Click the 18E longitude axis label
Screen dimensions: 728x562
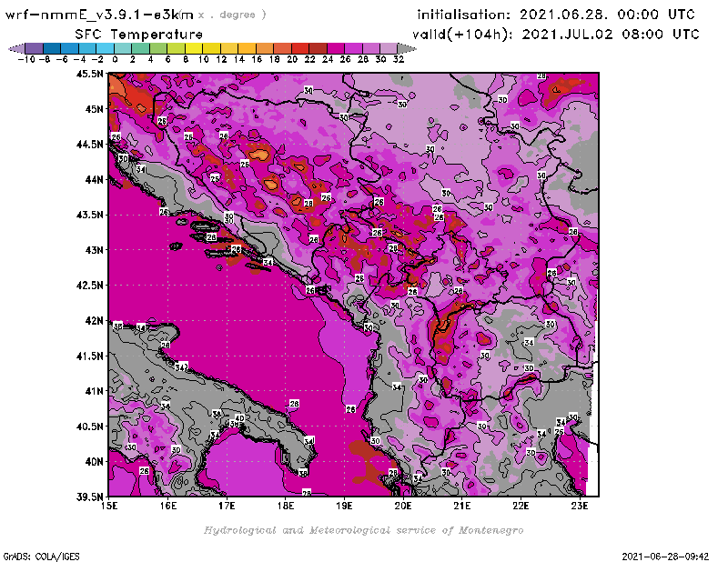286,506
